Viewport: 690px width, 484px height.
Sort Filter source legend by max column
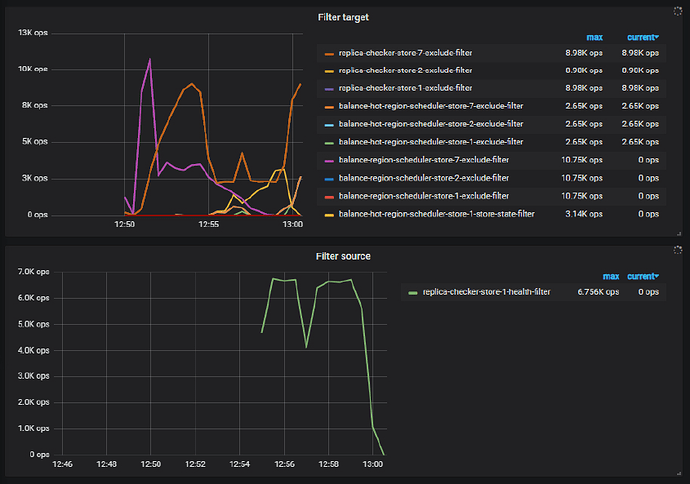click(x=610, y=276)
